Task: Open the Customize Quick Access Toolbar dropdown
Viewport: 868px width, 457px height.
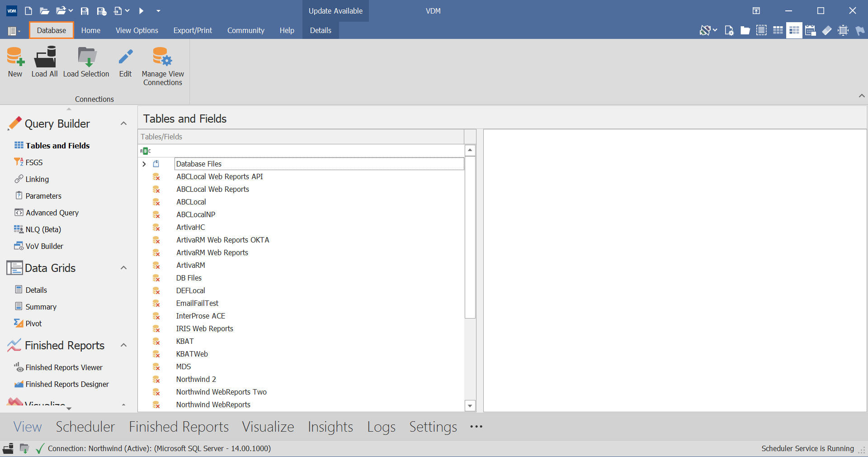Action: (x=158, y=11)
